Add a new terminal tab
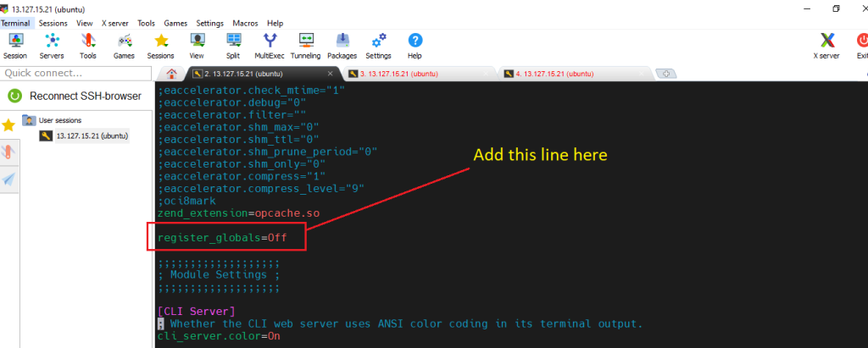The image size is (868, 348). [x=666, y=74]
